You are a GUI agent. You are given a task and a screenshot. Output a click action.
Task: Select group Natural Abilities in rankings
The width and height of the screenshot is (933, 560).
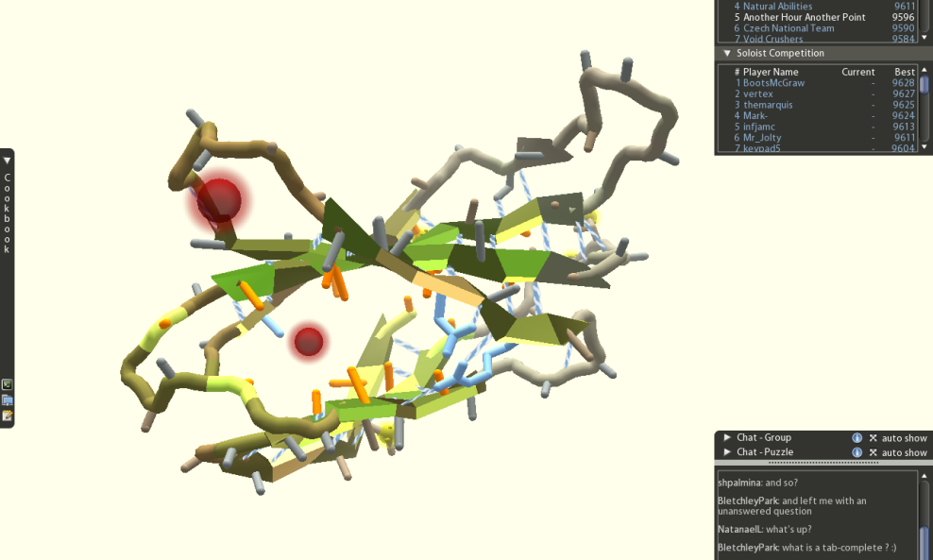(777, 6)
